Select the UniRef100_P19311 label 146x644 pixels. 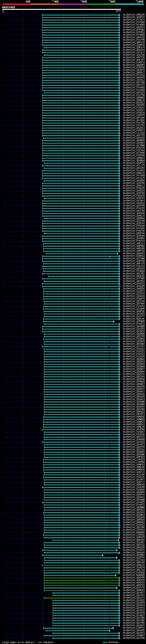tap(134, 352)
